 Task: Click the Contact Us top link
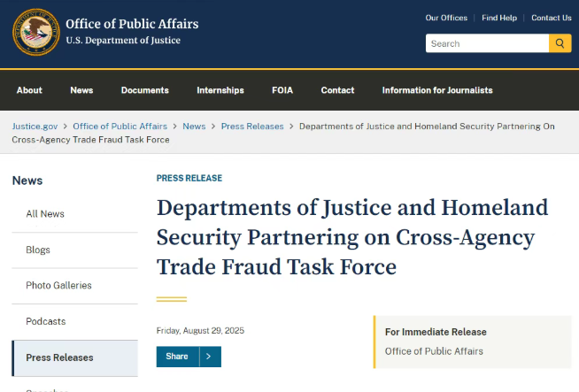coord(552,18)
